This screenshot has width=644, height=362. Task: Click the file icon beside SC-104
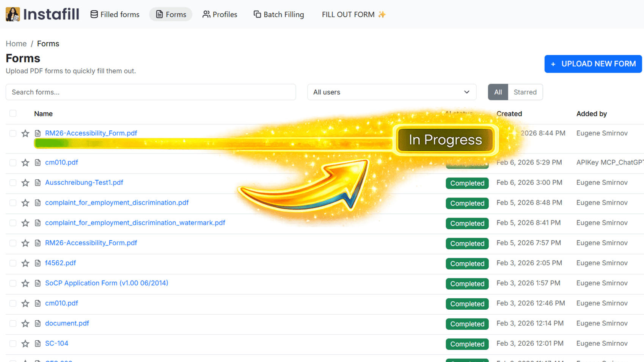point(38,343)
